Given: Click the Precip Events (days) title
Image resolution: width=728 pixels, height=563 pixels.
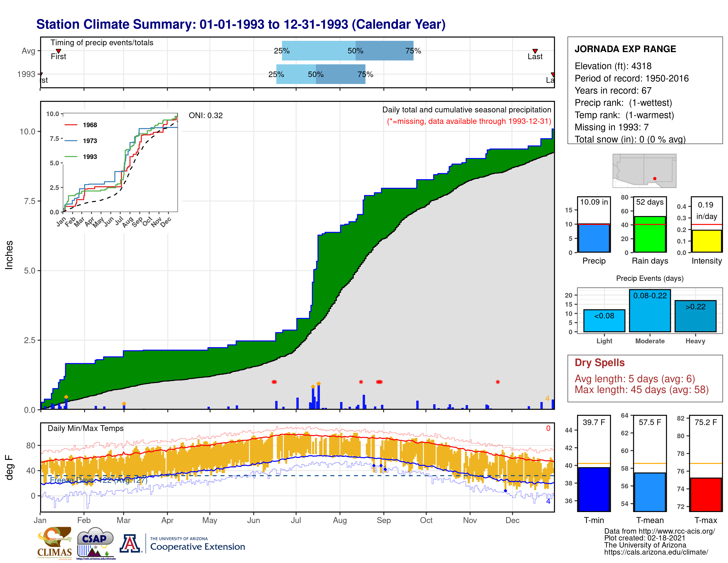Looking at the screenshot, I should pyautogui.click(x=650, y=278).
